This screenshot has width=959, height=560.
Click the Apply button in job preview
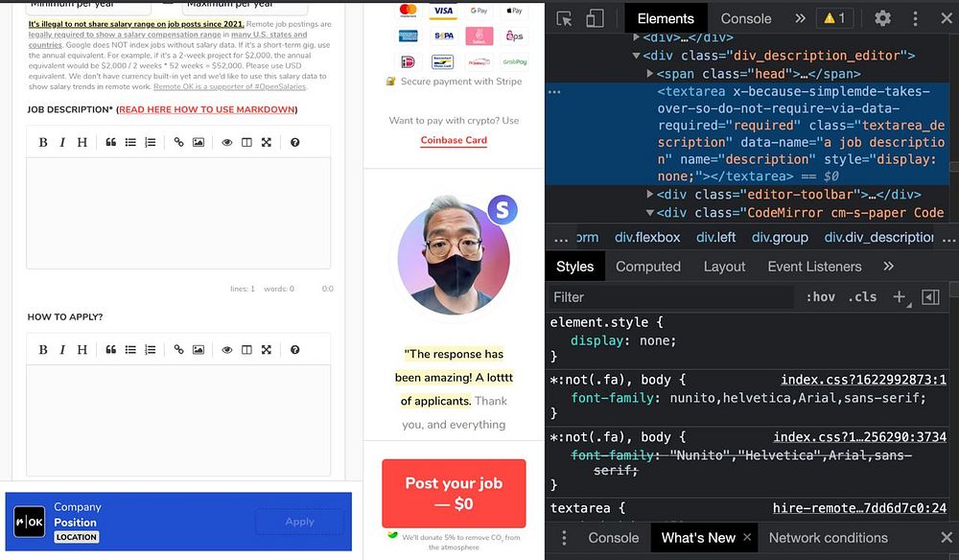click(x=299, y=522)
